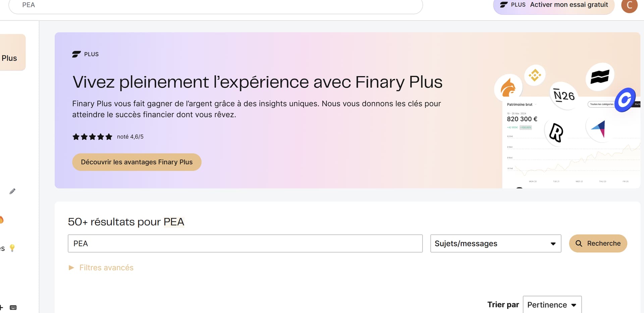Click the top header search bar containing PEA
644x313 pixels.
click(215, 5)
